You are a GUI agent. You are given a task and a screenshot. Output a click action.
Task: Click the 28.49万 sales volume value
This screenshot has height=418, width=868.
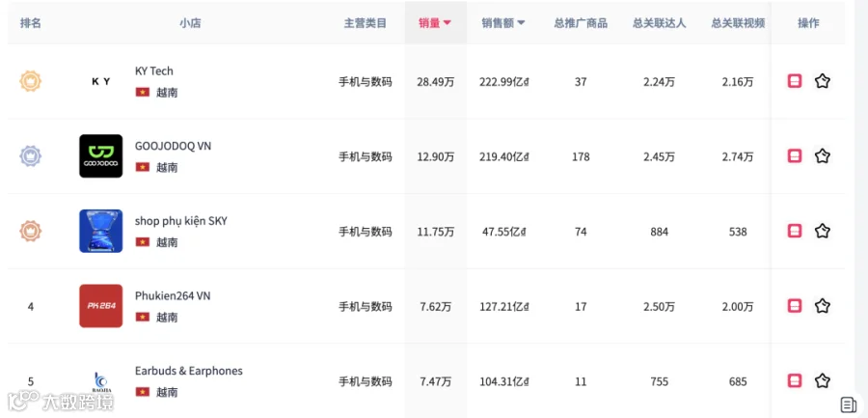[436, 82]
